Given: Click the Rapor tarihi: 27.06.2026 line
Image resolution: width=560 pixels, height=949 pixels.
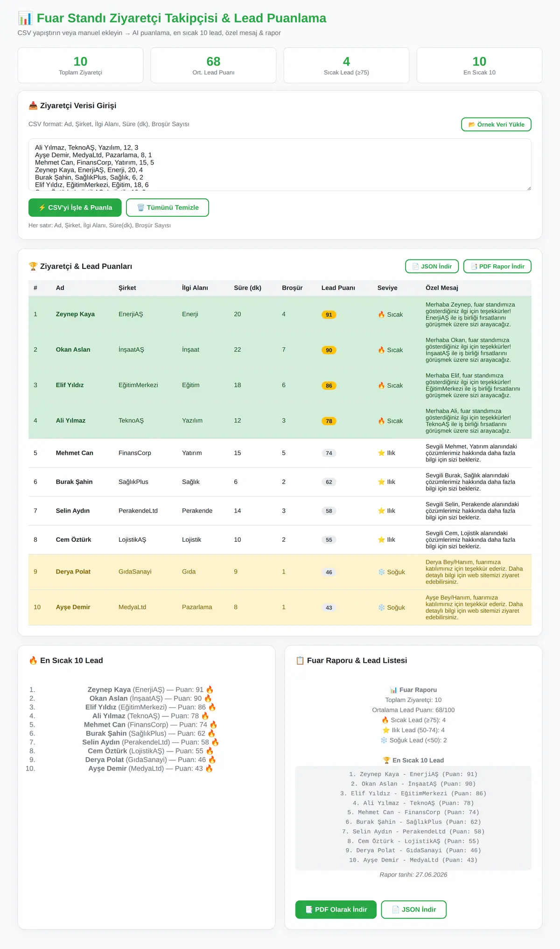Looking at the screenshot, I should [413, 875].
